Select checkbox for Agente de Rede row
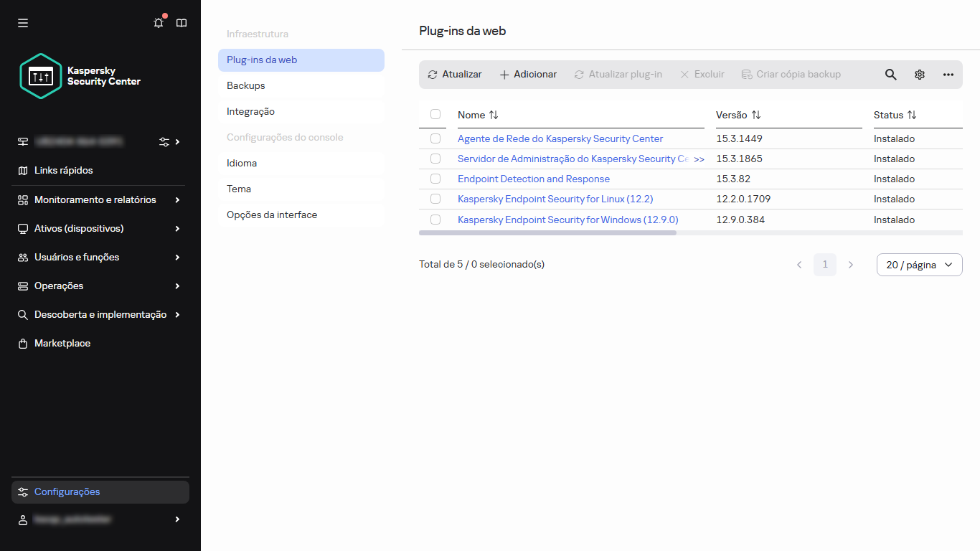 [x=435, y=138]
